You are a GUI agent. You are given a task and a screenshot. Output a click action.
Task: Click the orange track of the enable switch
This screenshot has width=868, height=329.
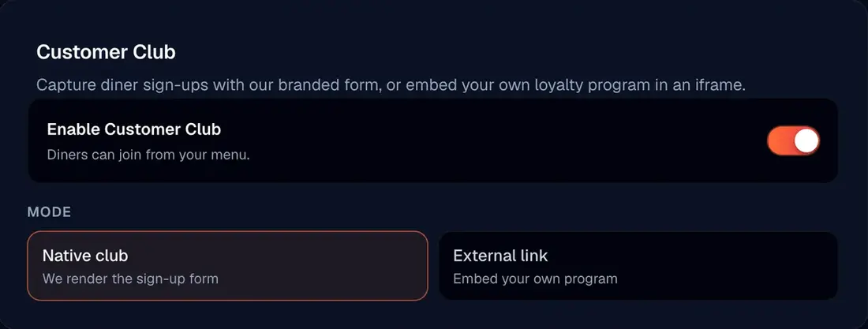click(780, 140)
